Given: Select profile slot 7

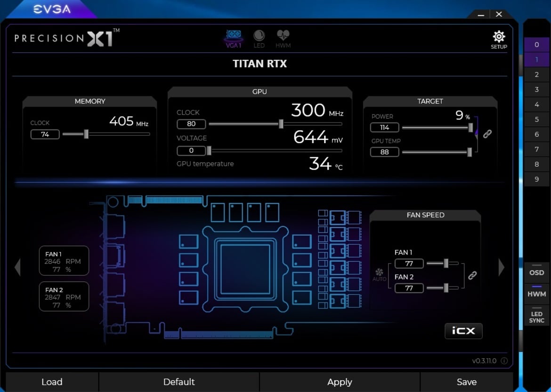Looking at the screenshot, I should 536,149.
